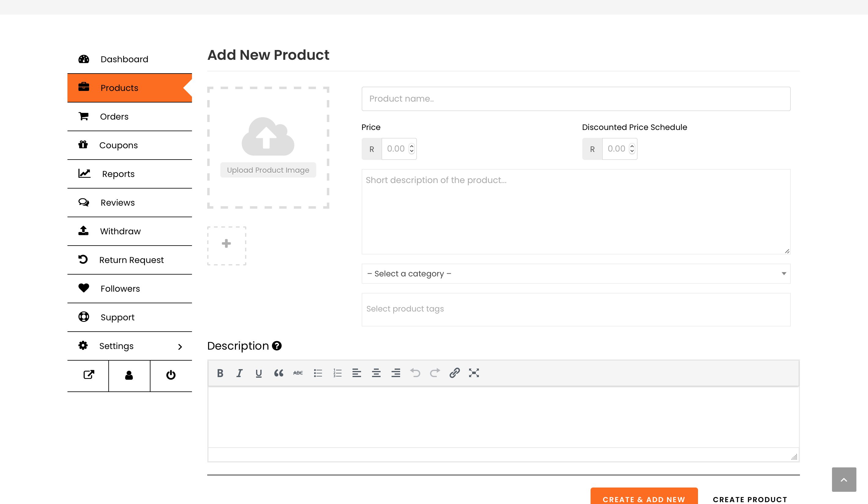Viewport: 868px width, 504px height.
Task: Click the Upload Product Image button
Action: pos(268,170)
